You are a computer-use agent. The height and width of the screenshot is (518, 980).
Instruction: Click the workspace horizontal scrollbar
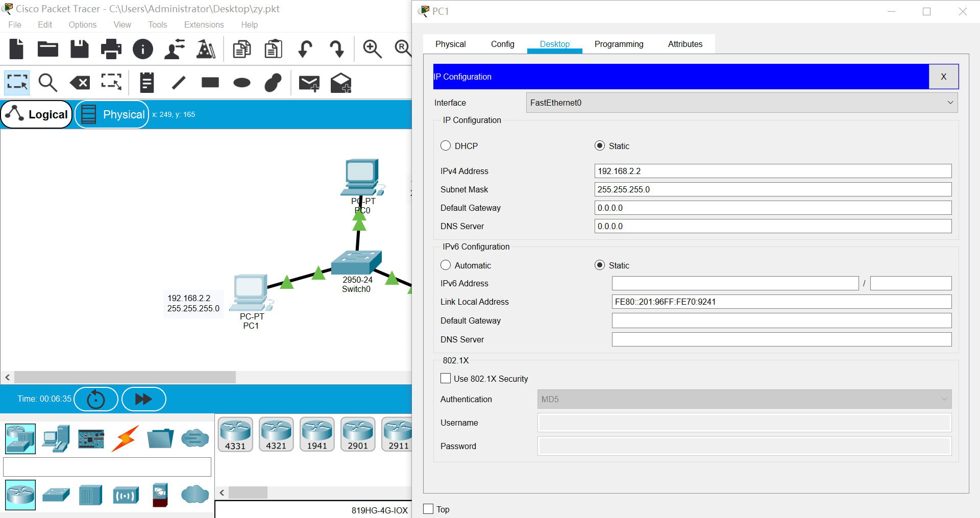[125, 377]
